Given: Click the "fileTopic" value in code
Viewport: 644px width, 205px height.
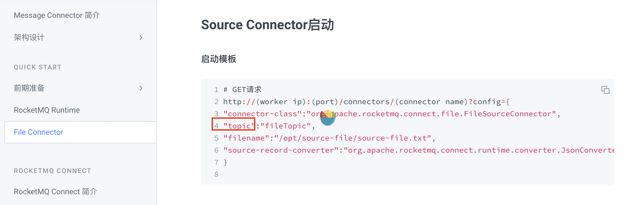Looking at the screenshot, I should pyautogui.click(x=285, y=126).
